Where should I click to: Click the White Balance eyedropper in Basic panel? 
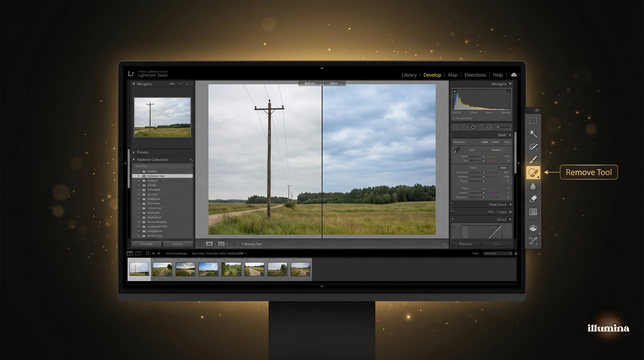coord(457,150)
